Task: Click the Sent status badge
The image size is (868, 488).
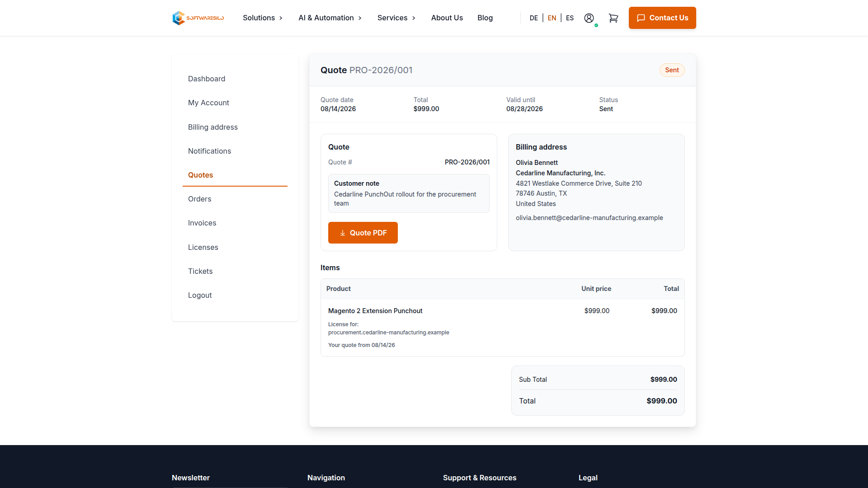Action: 672,70
